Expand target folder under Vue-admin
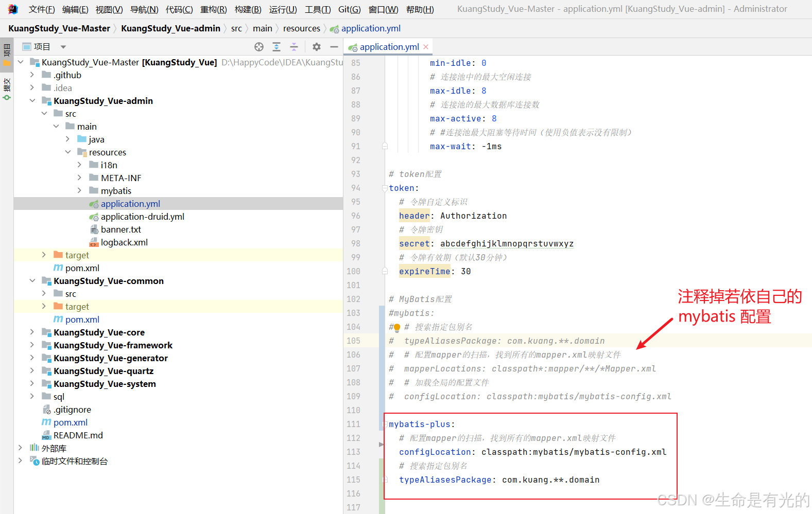The width and height of the screenshot is (812, 514). point(44,255)
